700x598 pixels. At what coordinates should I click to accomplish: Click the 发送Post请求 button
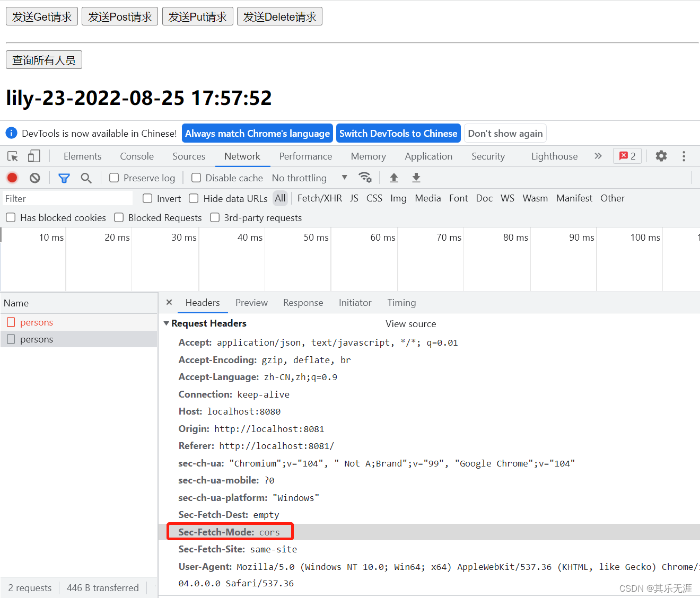pos(120,16)
